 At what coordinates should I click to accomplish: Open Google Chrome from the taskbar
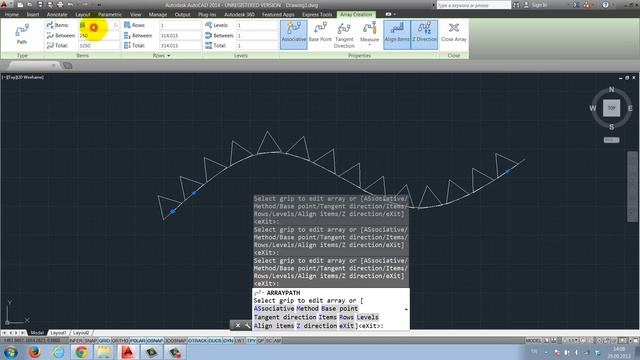click(x=81, y=352)
